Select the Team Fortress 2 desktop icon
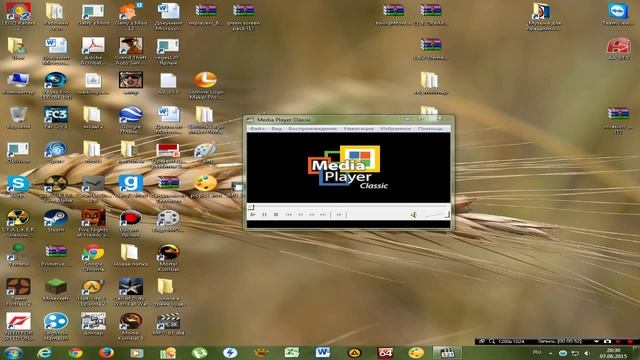Viewport: 640px width, 360px height. point(18,292)
